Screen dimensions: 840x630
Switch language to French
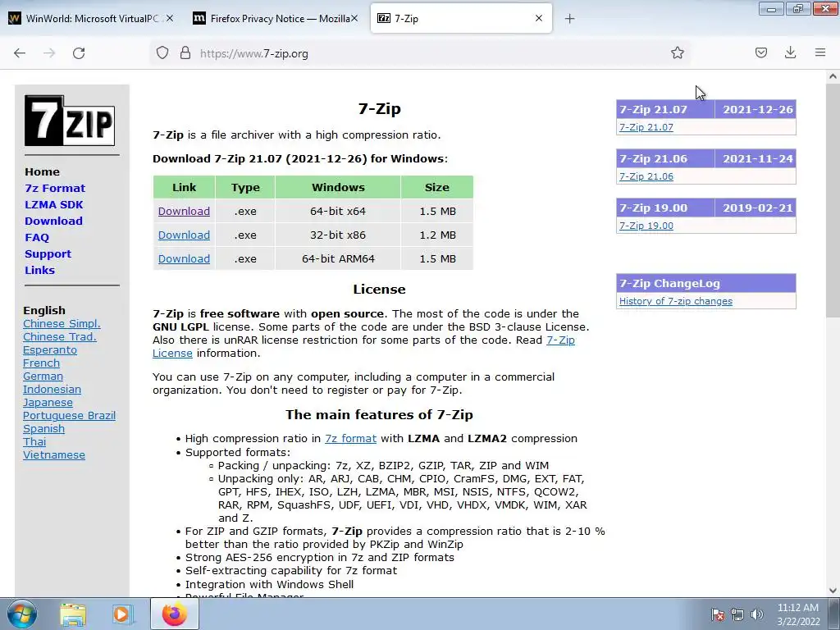(41, 363)
